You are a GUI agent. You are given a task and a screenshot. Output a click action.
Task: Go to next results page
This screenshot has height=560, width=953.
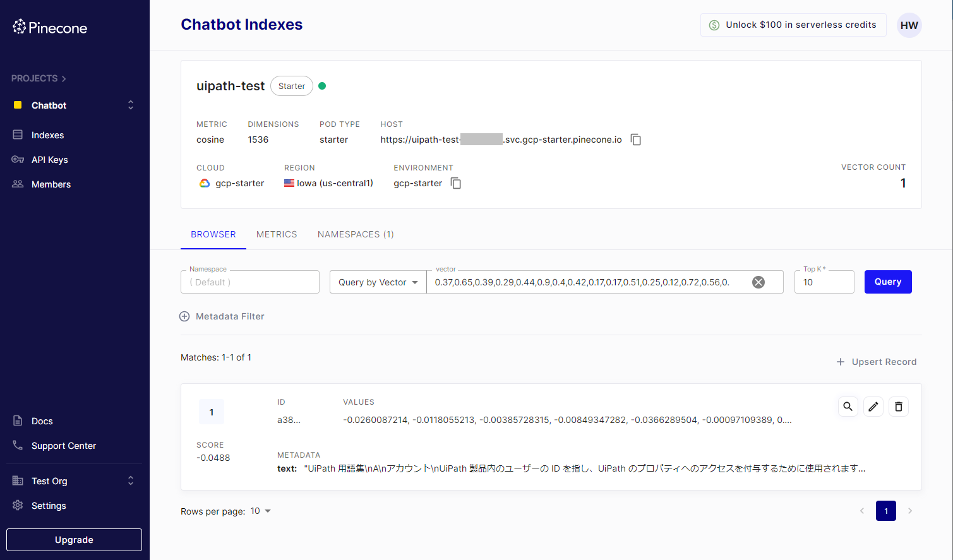[910, 511]
